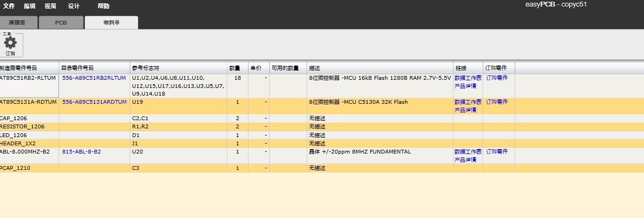Click the MCU C5130A 32K Flash description
This screenshot has height=218, width=644.
(x=380, y=106)
